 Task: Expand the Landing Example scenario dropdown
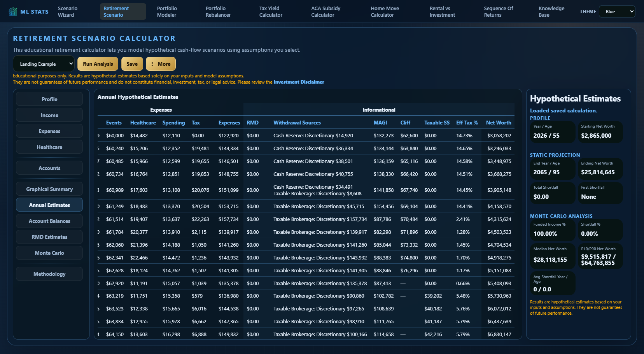44,64
